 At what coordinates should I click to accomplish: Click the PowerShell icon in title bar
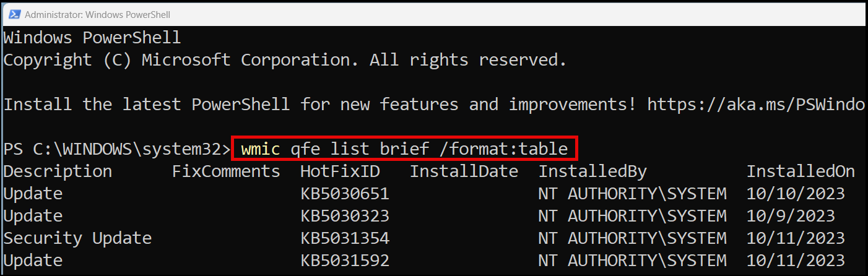pyautogui.click(x=14, y=14)
